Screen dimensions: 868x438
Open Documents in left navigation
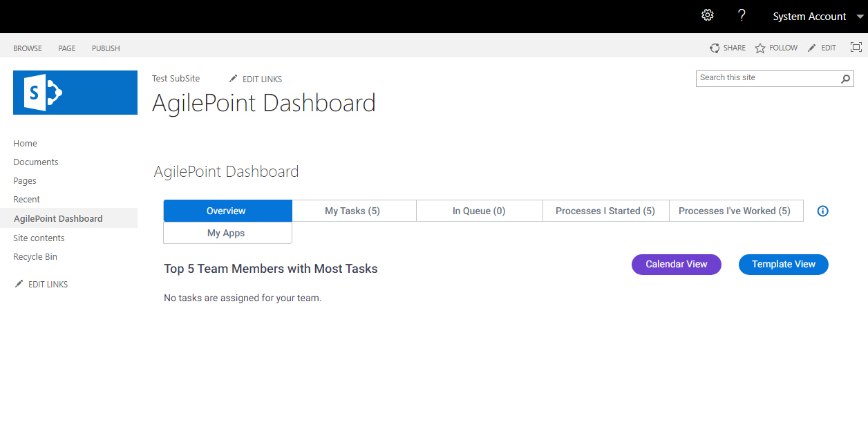[36, 162]
